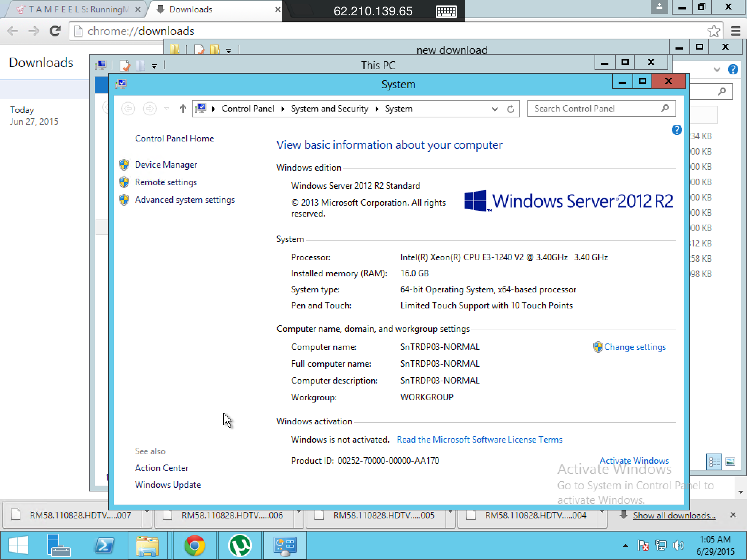Open Device Manager link
The height and width of the screenshot is (560, 747).
point(166,165)
